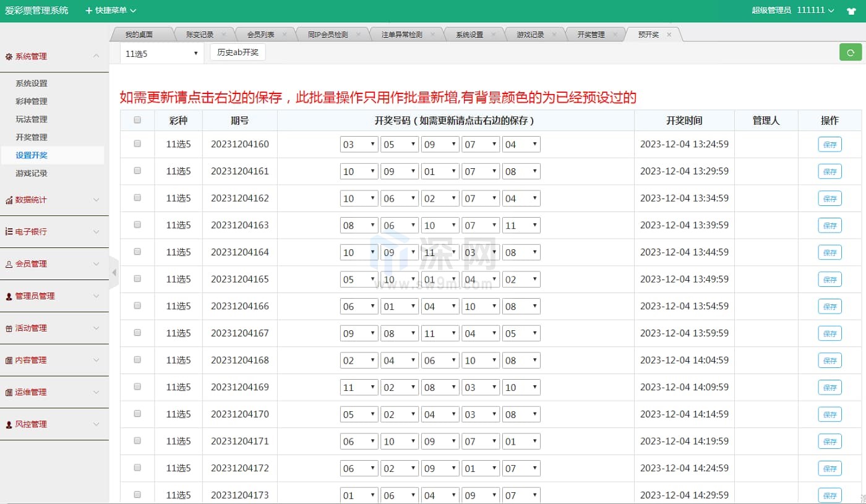The height and width of the screenshot is (504, 866).
Task: Open 电子银行 sidebar section
Action: click(x=54, y=231)
